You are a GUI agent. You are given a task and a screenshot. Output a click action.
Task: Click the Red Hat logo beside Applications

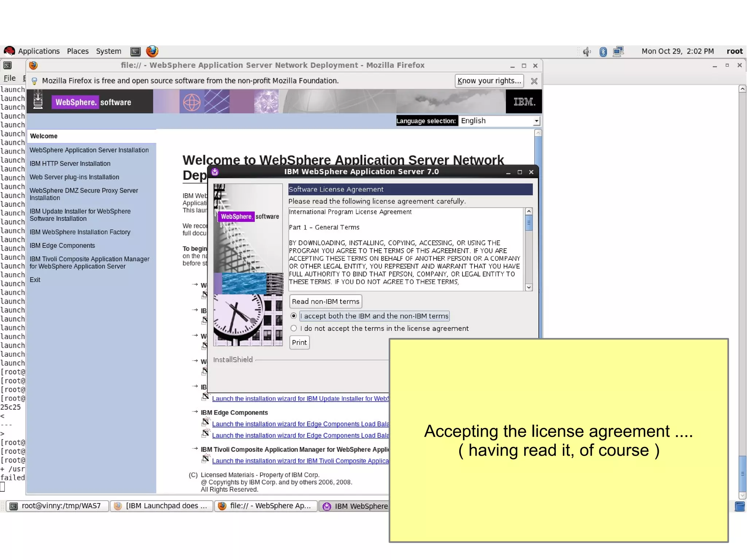tap(9, 51)
